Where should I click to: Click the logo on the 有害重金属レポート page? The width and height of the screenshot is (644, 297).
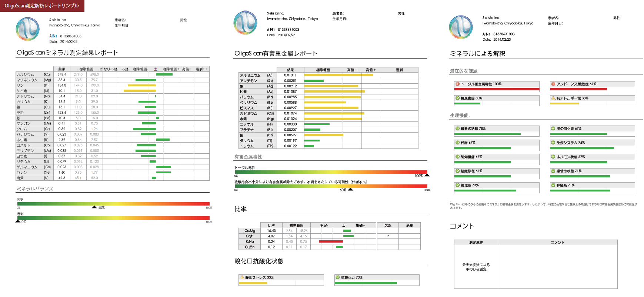click(x=245, y=23)
